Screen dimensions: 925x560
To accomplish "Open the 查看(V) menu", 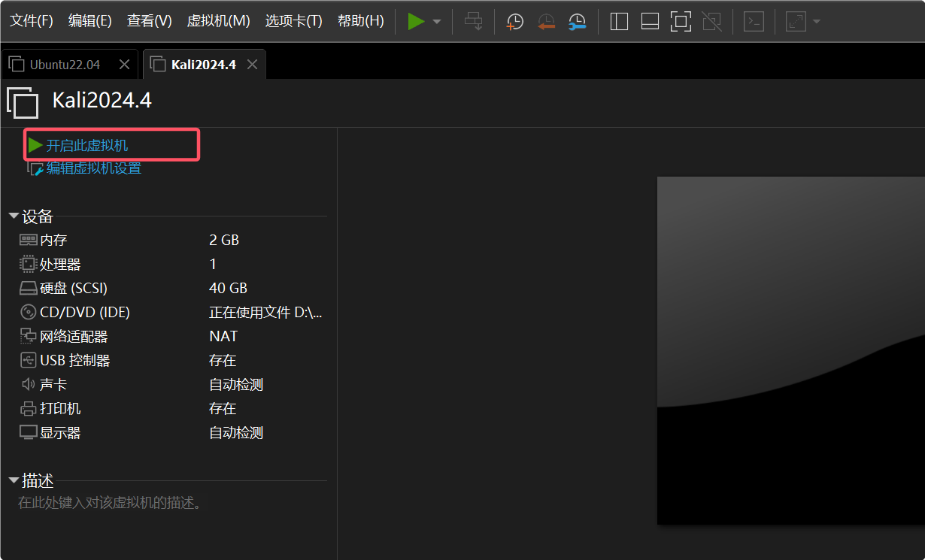I will coord(150,21).
